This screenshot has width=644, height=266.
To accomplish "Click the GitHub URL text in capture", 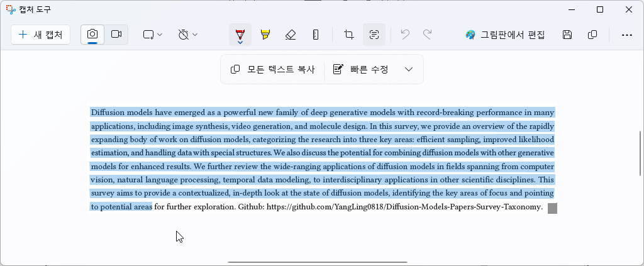I will pos(404,207).
